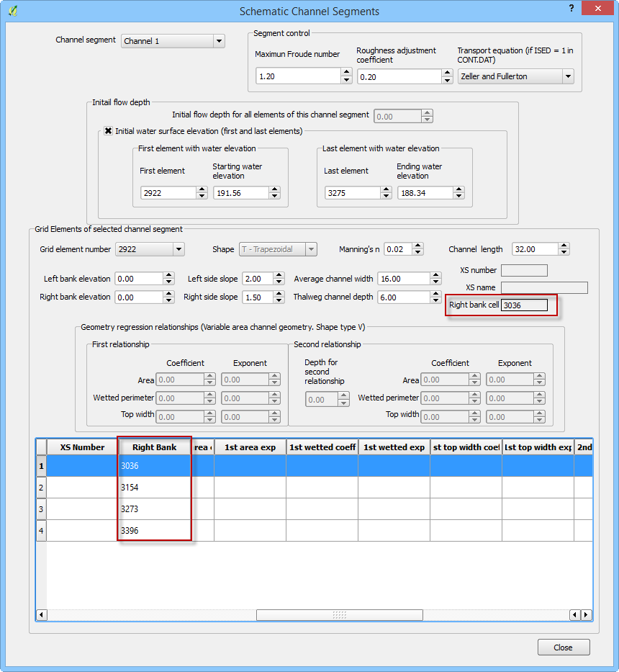Increase Starting water elevation value
Screen dimensions: 619x672
pyautogui.click(x=274, y=189)
